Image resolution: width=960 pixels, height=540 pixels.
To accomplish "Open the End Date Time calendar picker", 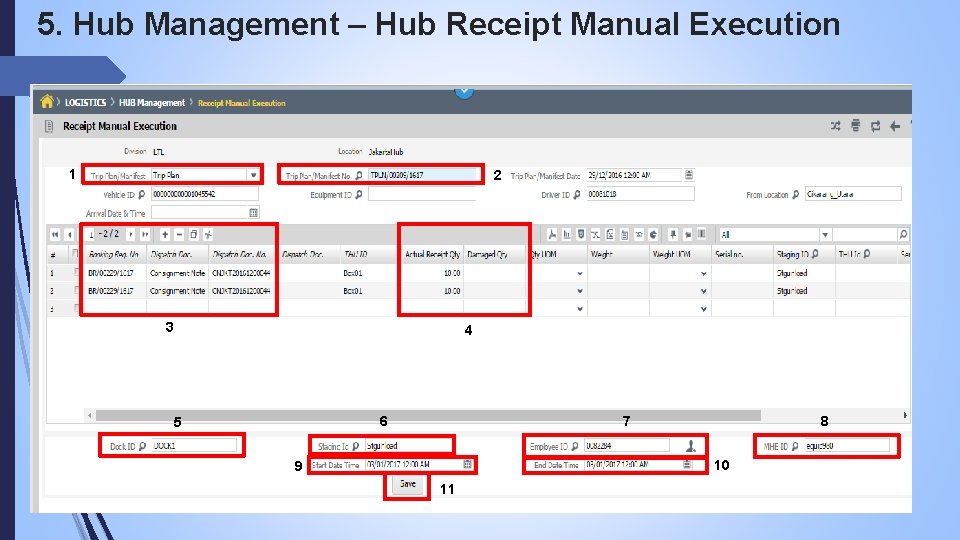I will 687,464.
